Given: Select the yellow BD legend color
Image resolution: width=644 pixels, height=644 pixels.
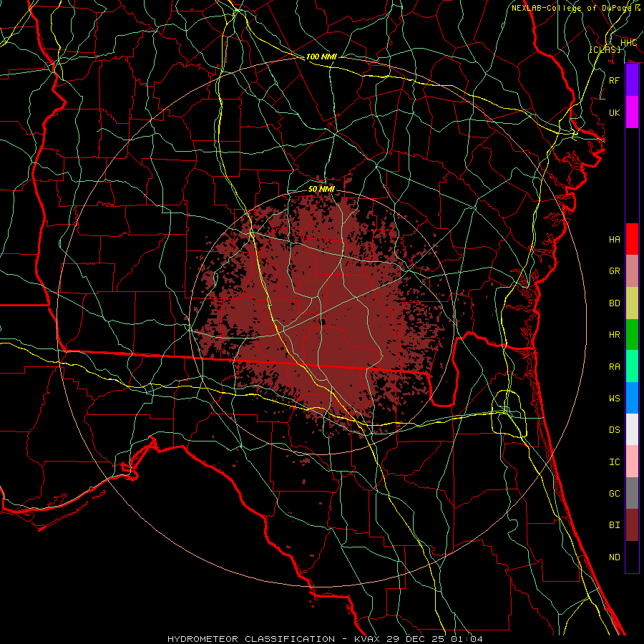Looking at the screenshot, I should pos(632,303).
